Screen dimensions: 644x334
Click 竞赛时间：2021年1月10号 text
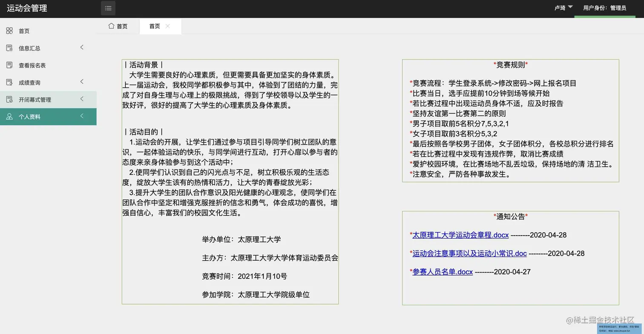pyautogui.click(x=244, y=276)
